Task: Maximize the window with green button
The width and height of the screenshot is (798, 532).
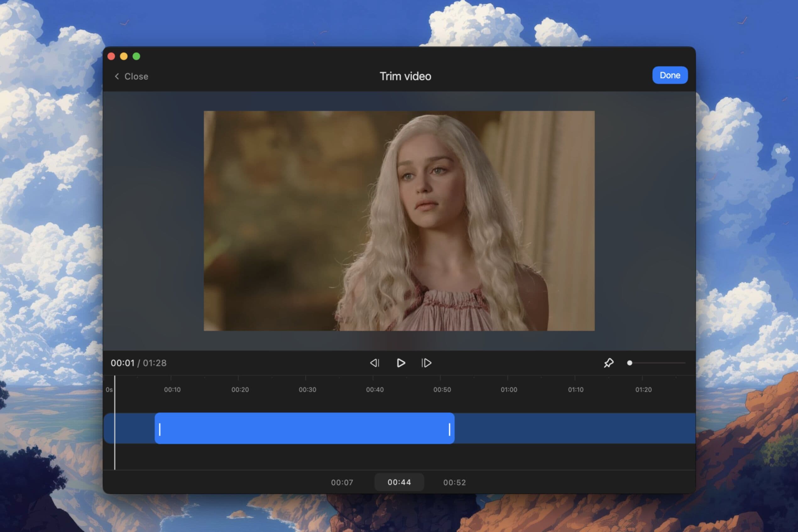Action: point(136,56)
